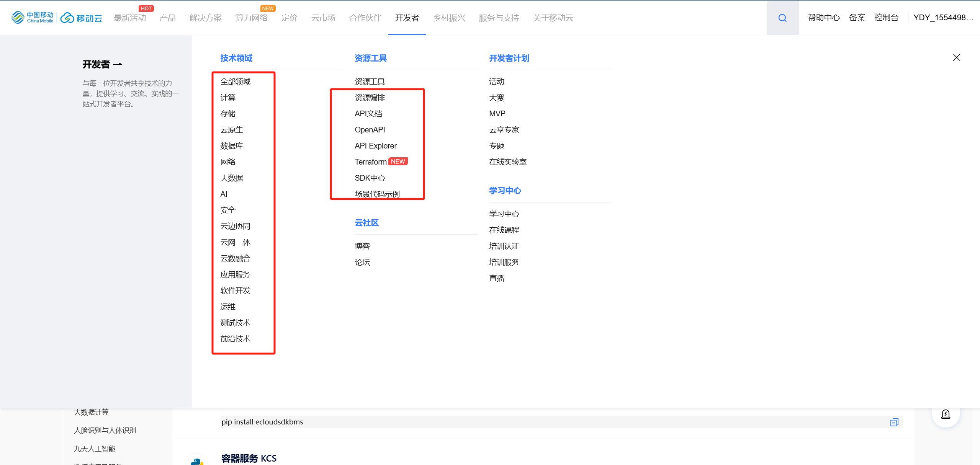The width and height of the screenshot is (980, 465).
Task: Select the 云原生 tech domain
Action: [231, 130]
